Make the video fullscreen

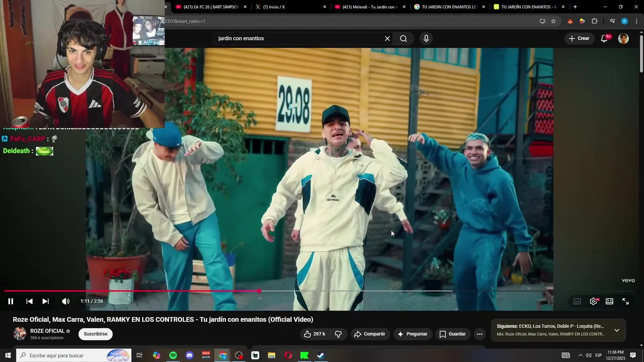(x=625, y=301)
